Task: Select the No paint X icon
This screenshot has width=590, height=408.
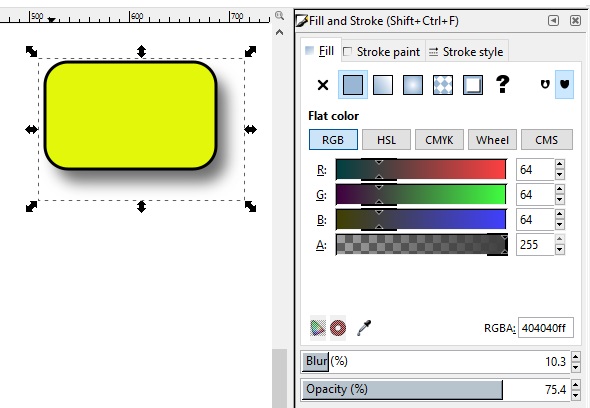Action: 323,85
